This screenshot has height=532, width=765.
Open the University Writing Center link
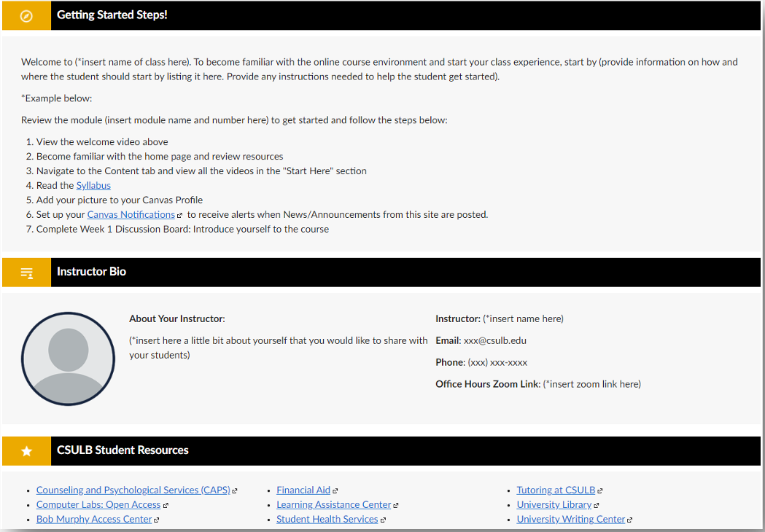coord(571,520)
